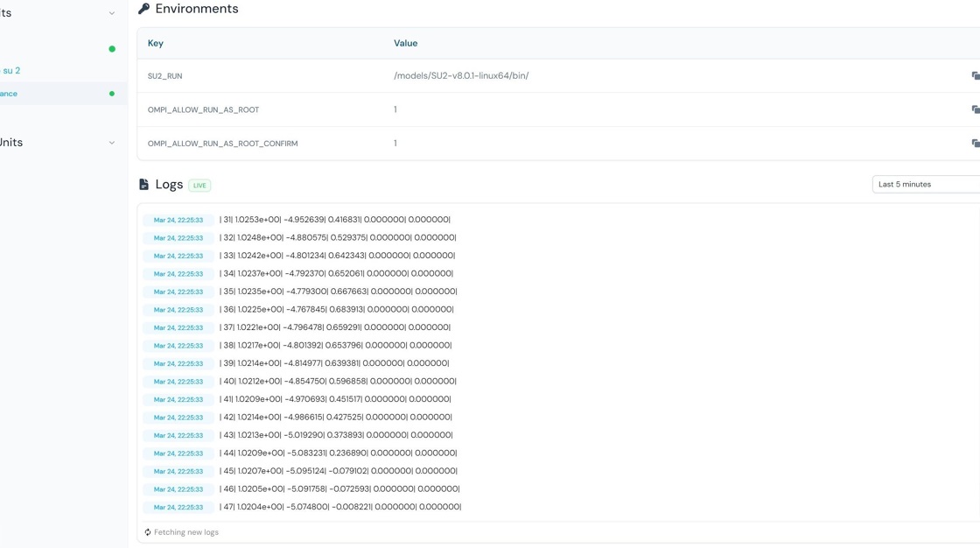Click log line for iteration 31
This screenshot has height=548, width=980.
pyautogui.click(x=335, y=220)
